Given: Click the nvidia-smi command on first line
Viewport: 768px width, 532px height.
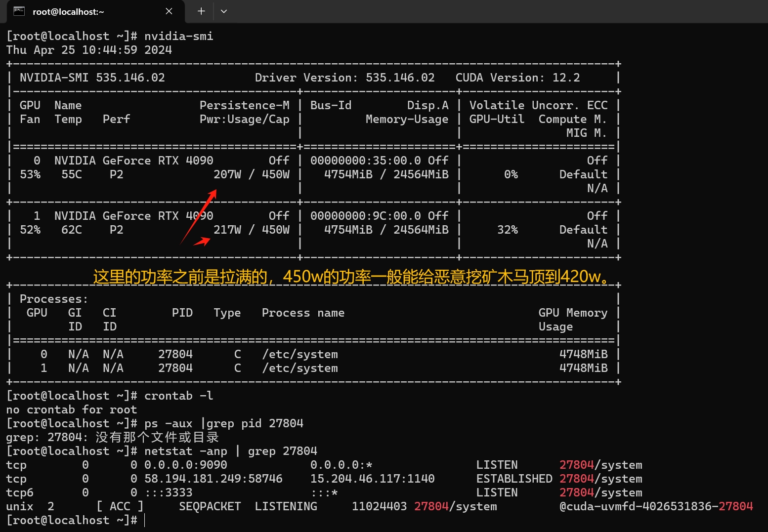Looking at the screenshot, I should tap(178, 36).
